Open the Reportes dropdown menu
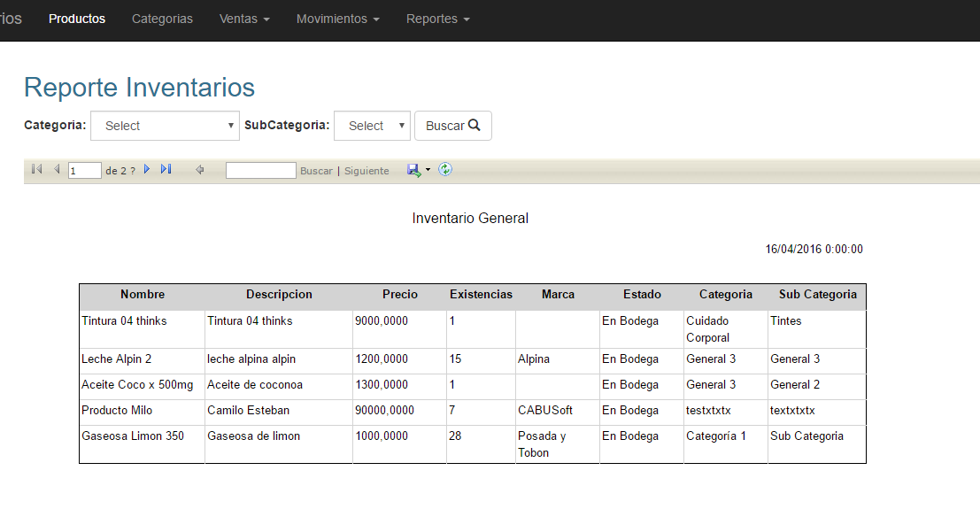 point(437,19)
